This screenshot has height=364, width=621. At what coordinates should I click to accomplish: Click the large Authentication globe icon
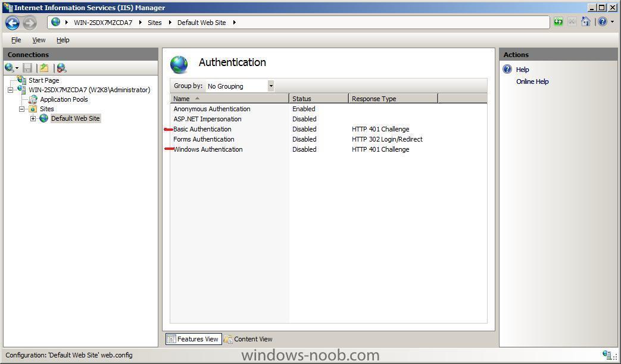point(179,64)
